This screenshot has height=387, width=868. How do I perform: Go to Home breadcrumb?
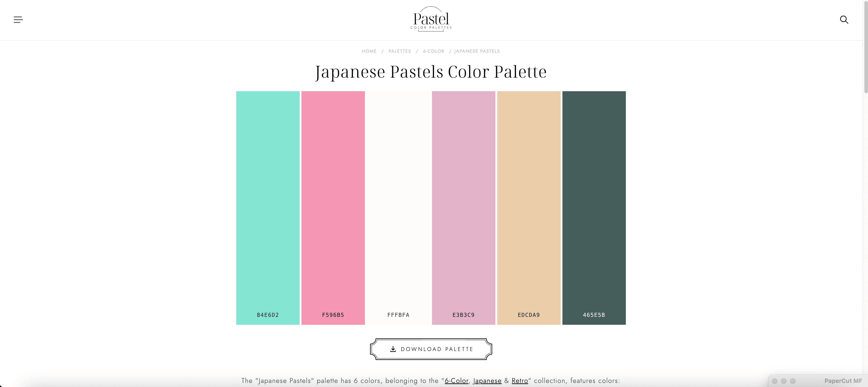pos(369,51)
